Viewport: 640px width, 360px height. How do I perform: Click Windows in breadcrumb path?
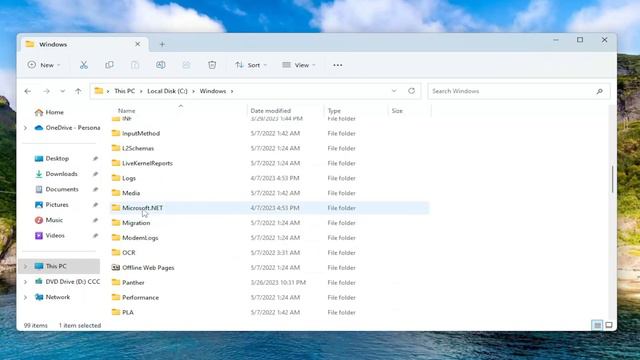(213, 91)
